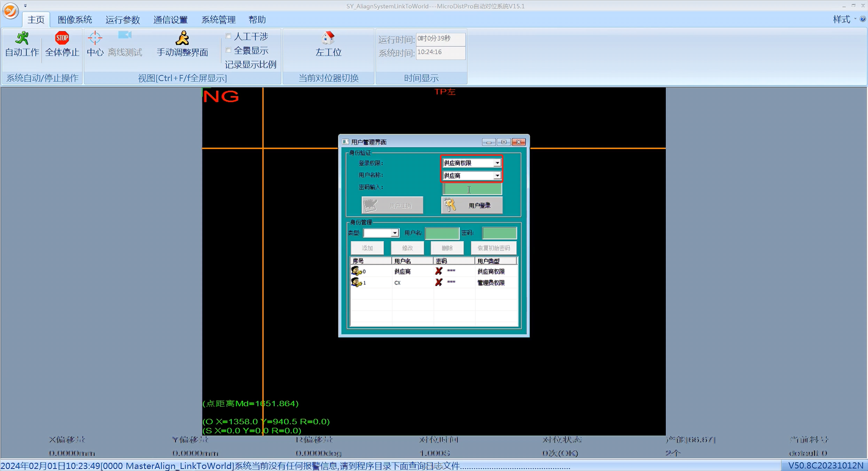The height and width of the screenshot is (471, 868).
Task: Open the 登录权限 dropdown
Action: pos(497,163)
